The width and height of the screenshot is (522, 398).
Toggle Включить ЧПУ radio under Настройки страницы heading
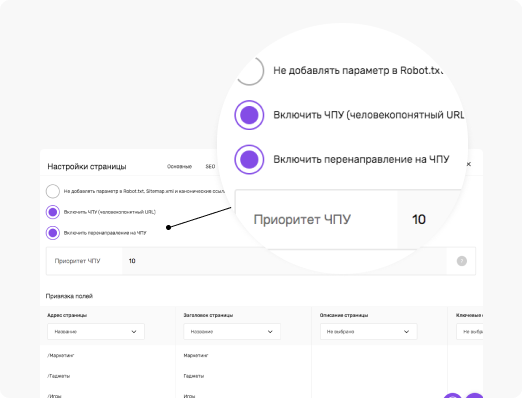pyautogui.click(x=53, y=212)
